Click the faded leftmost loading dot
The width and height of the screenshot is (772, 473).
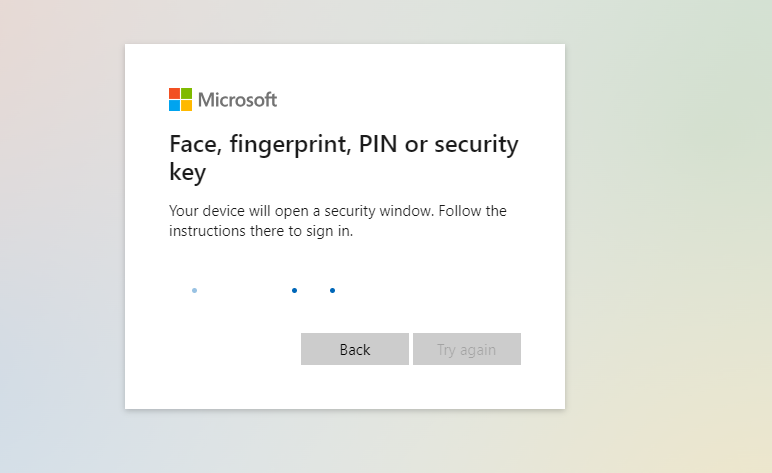coord(194,290)
